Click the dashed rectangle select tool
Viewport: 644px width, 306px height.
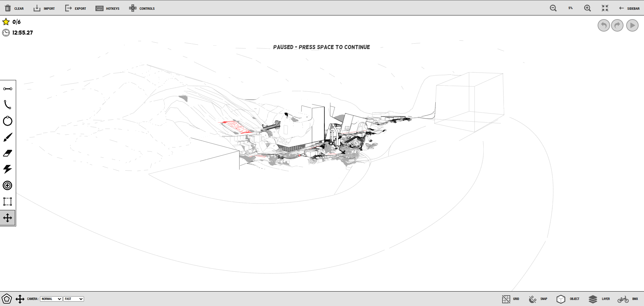[8, 202]
